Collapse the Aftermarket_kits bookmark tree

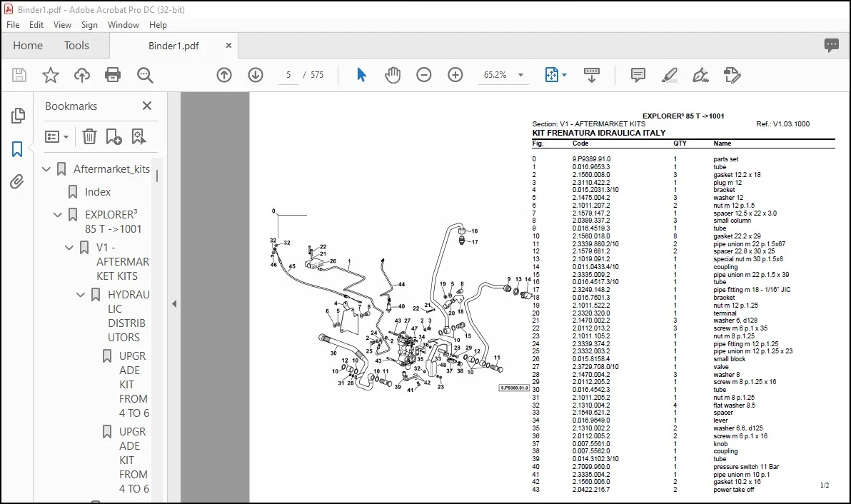46,169
